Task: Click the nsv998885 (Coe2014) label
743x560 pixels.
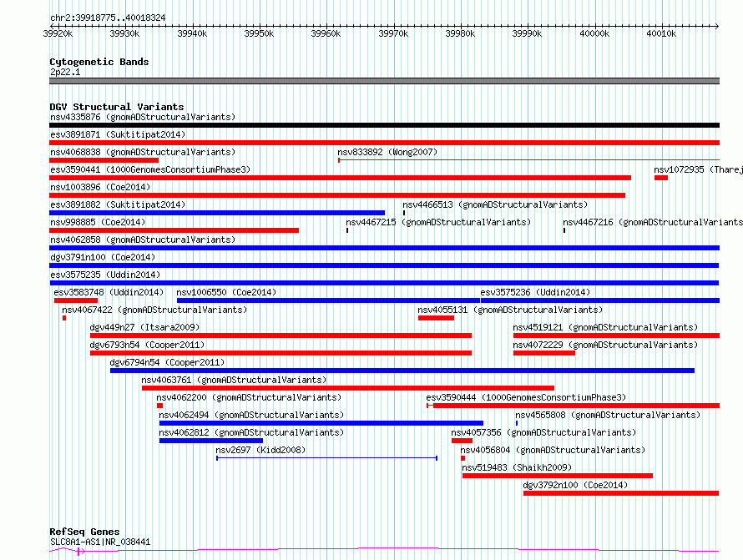Action: [98, 222]
